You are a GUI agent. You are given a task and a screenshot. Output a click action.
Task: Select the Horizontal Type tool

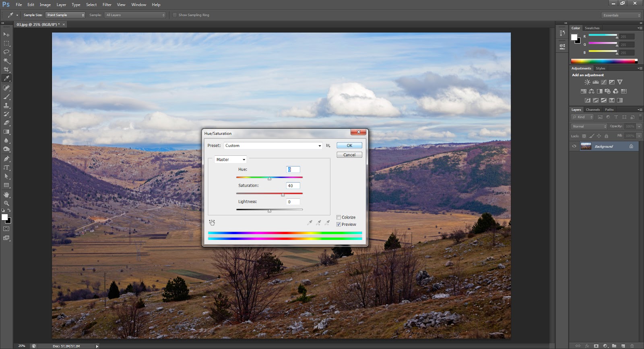(6, 168)
